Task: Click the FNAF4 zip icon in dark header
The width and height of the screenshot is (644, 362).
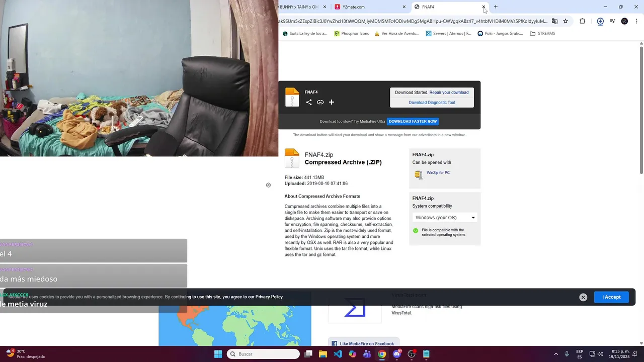Action: [x=292, y=98]
